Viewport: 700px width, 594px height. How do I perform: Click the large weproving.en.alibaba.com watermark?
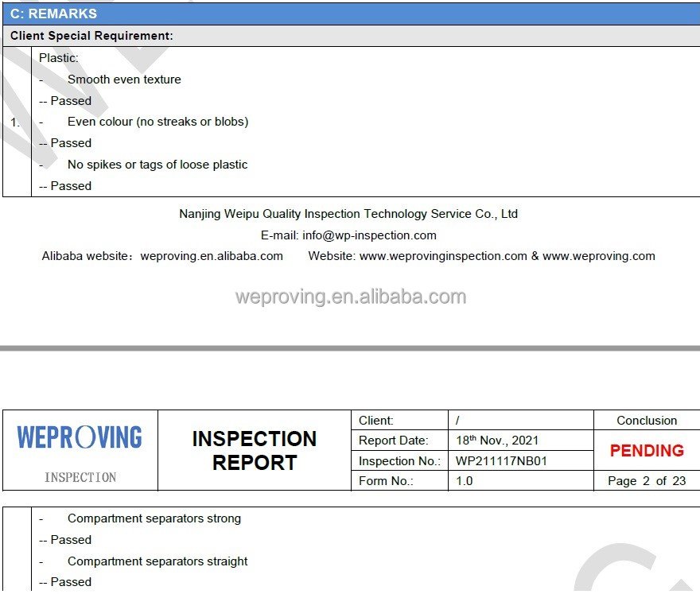point(351,297)
